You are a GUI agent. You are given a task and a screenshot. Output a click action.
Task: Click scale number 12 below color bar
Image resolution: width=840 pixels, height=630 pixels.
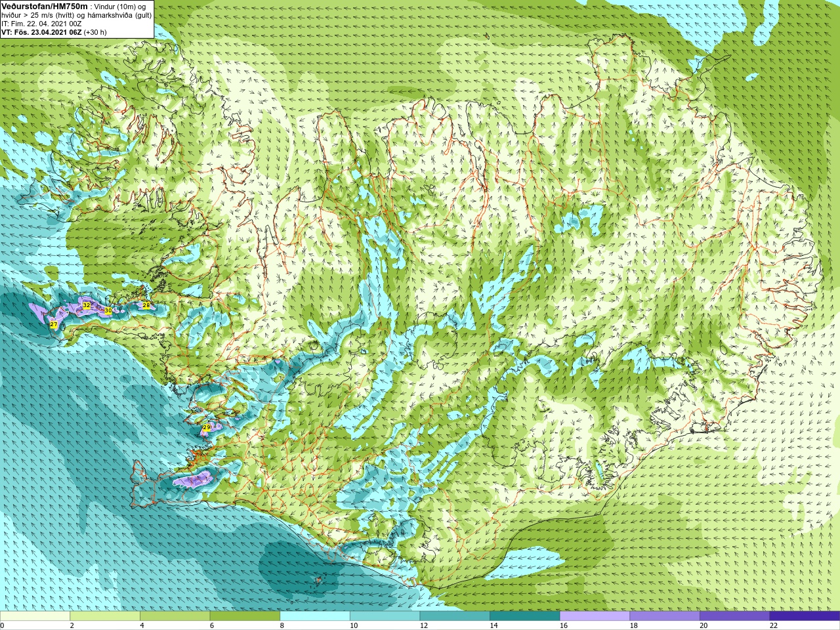pyautogui.click(x=423, y=625)
